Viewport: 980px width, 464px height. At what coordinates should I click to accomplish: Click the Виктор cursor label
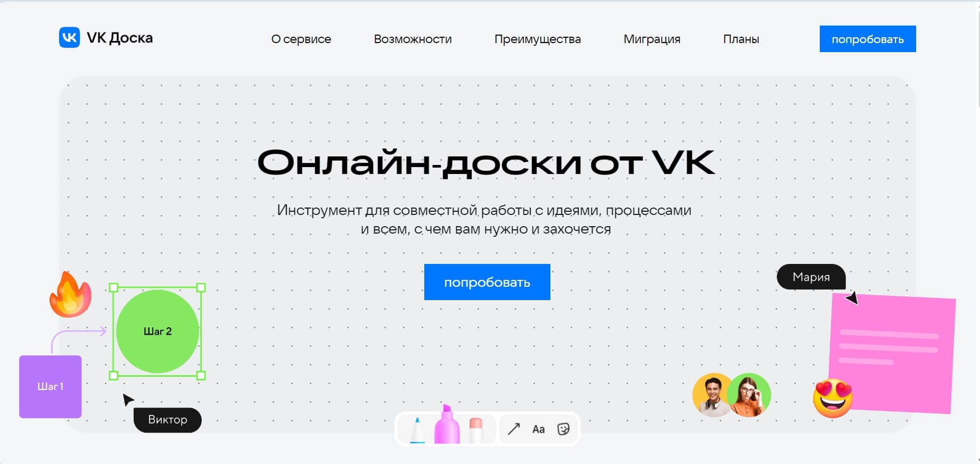[x=168, y=420]
